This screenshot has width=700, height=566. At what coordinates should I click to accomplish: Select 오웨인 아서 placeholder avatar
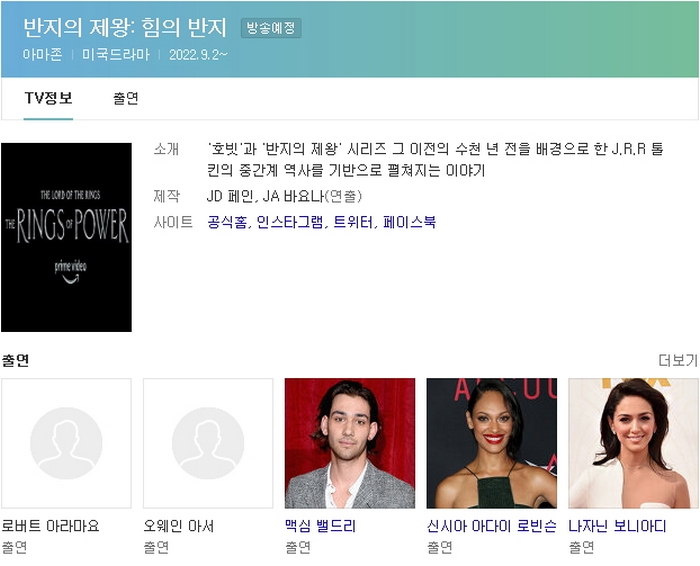click(208, 443)
